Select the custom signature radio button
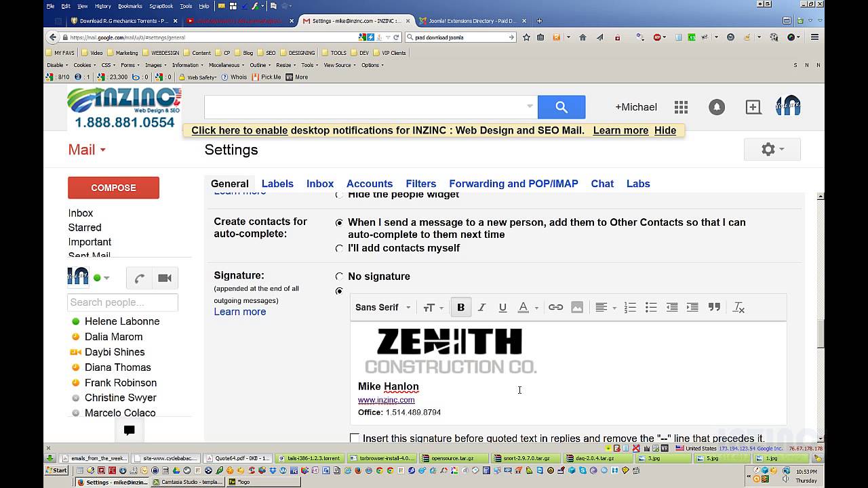This screenshot has height=488, width=868. point(339,291)
